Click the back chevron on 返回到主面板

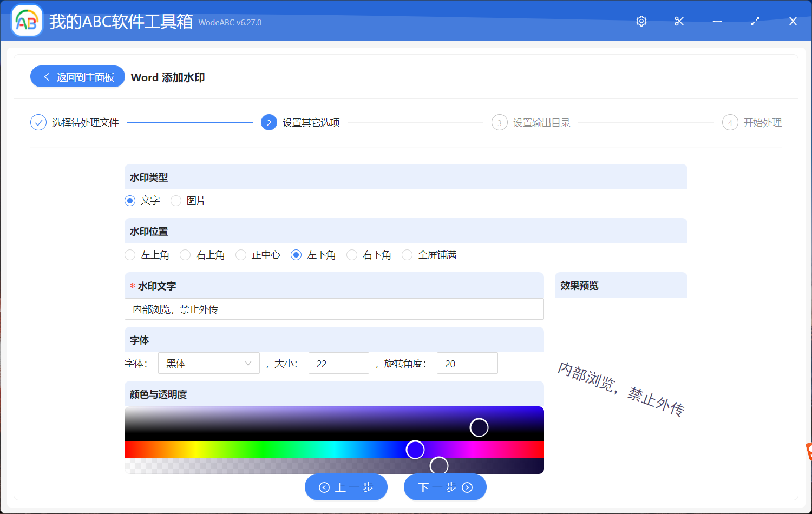46,76
